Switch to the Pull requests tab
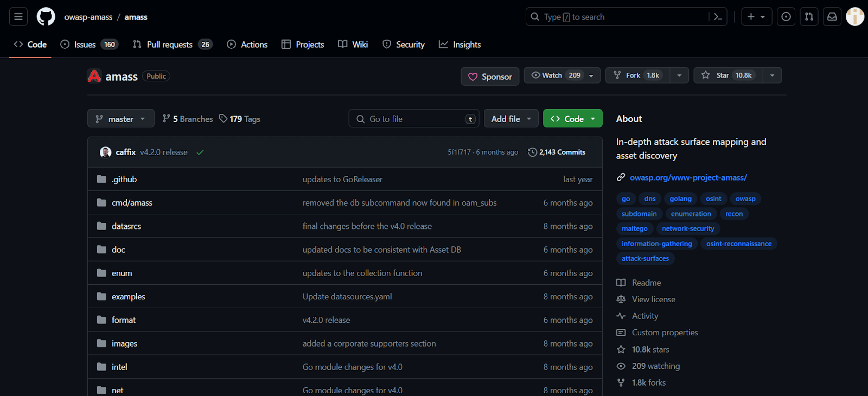The image size is (868, 396). [x=173, y=44]
